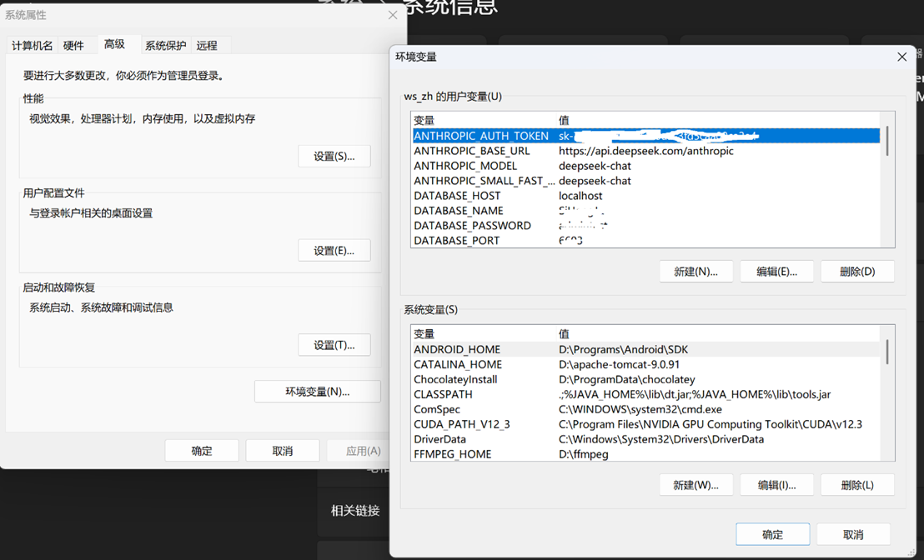Open performance settings via 设置(S) button
The height and width of the screenshot is (560, 924).
click(x=334, y=156)
